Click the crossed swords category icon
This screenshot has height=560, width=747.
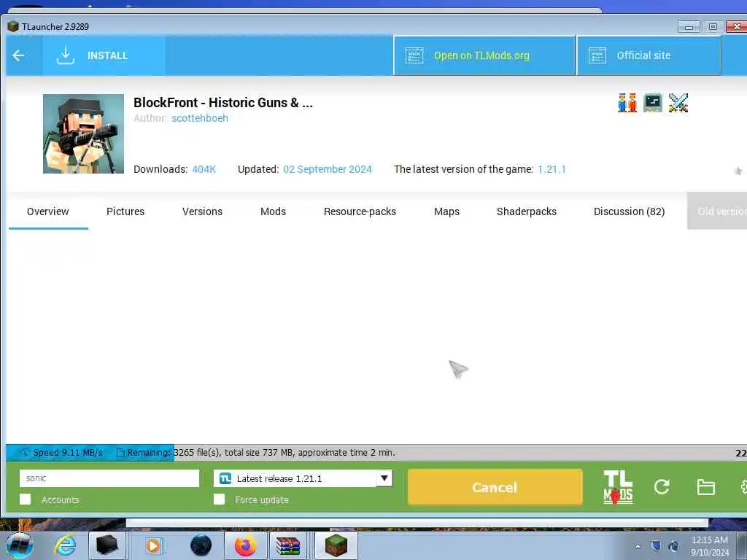click(x=678, y=103)
